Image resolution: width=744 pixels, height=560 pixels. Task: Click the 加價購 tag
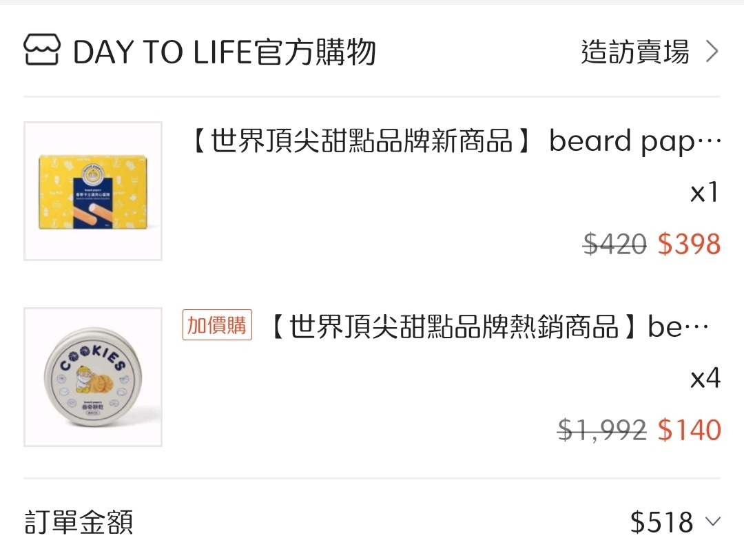point(217,325)
